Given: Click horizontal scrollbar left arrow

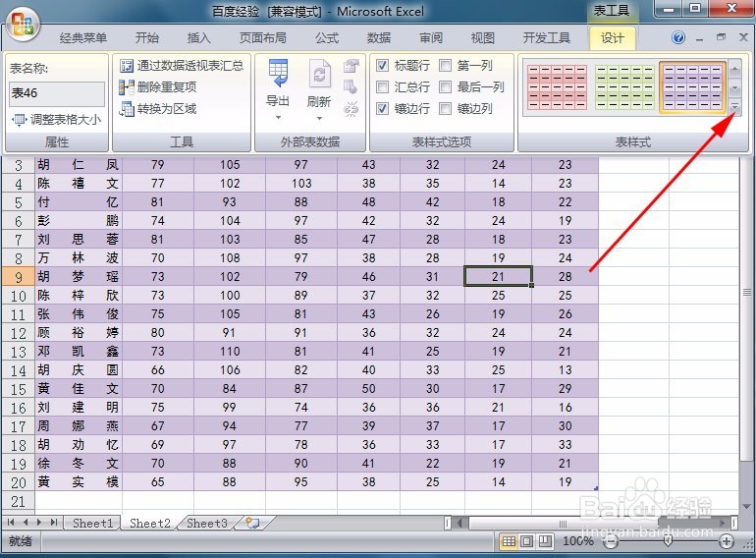Looking at the screenshot, I should [459, 523].
